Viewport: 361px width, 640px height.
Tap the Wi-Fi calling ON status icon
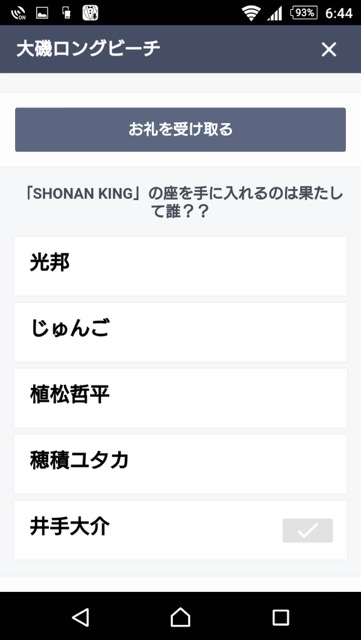(18, 13)
